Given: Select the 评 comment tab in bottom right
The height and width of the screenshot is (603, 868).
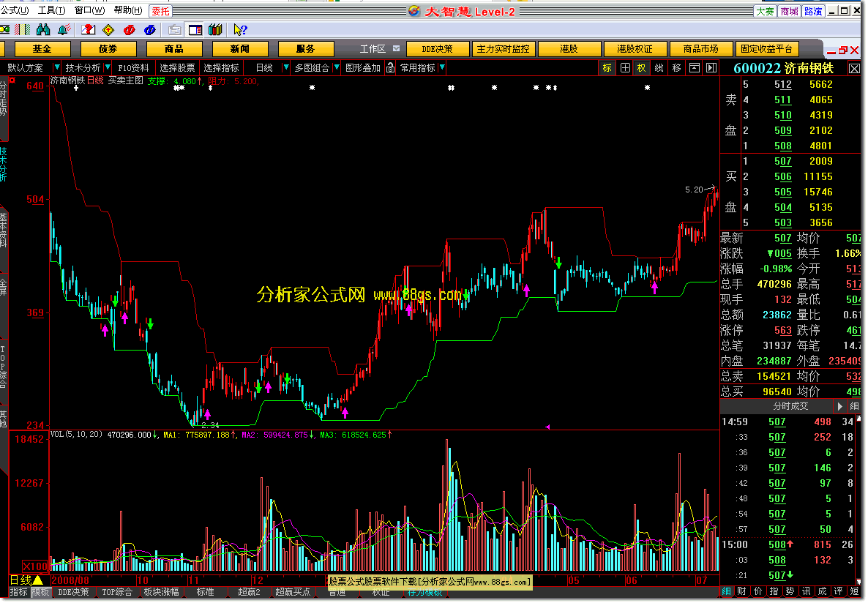Looking at the screenshot, I should click(839, 591).
